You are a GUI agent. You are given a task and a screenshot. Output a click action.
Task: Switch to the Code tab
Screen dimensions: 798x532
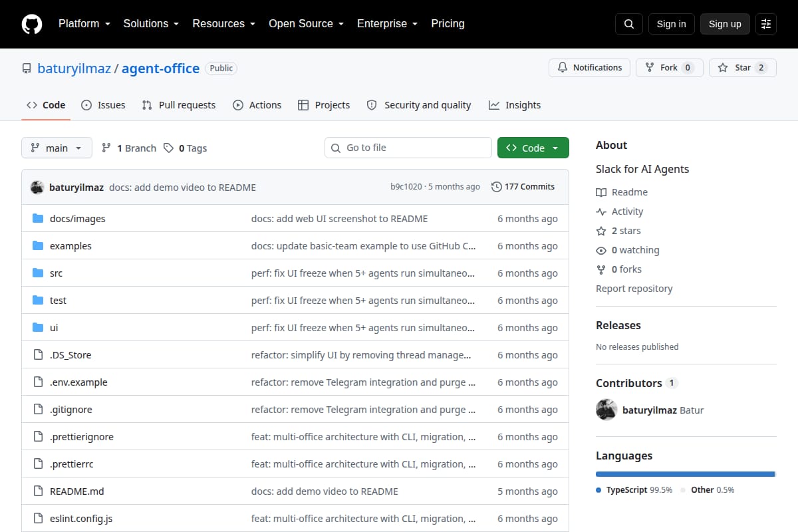pos(46,105)
